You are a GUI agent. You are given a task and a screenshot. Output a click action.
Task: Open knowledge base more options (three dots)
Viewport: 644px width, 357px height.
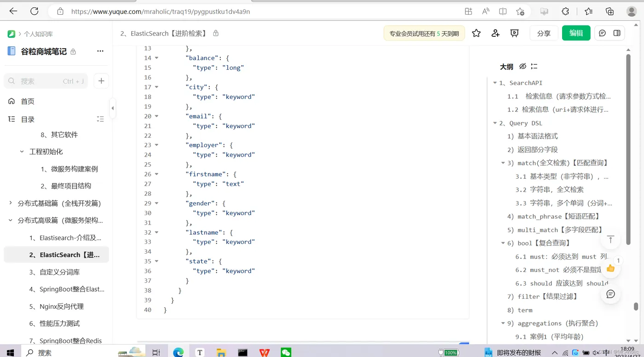[x=100, y=51]
